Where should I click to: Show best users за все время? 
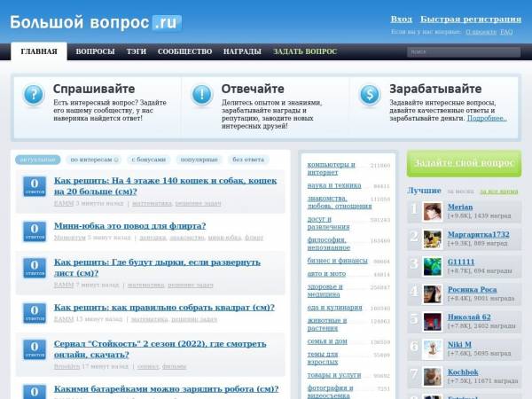pyautogui.click(x=498, y=192)
